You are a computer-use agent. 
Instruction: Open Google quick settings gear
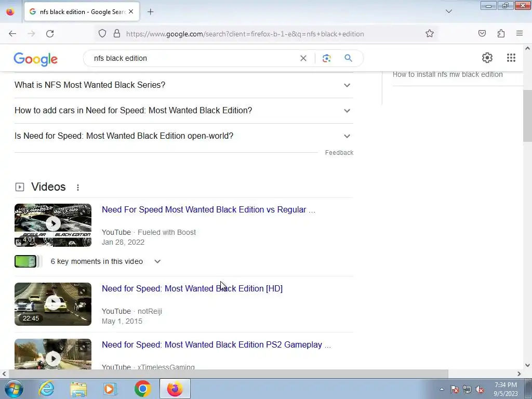coord(487,58)
